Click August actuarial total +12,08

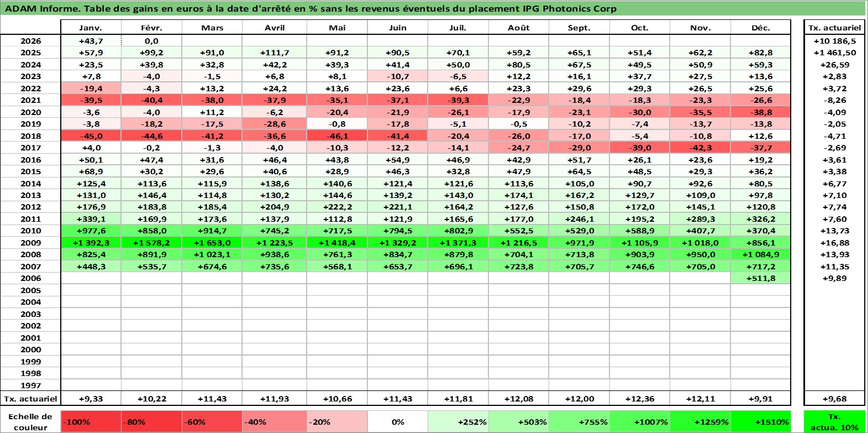point(518,399)
